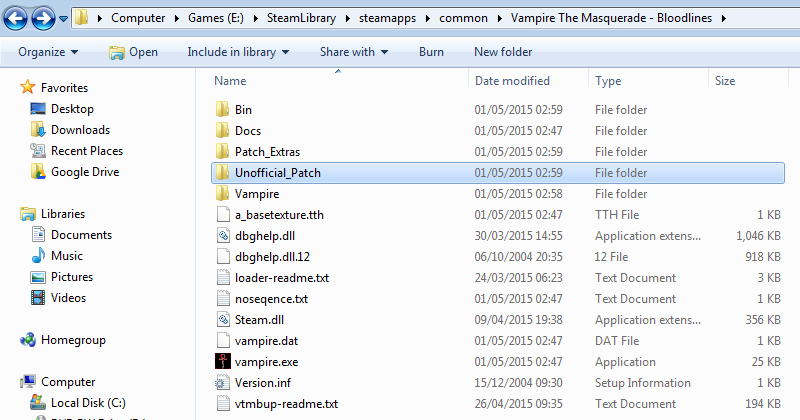Navigate to common breadcrumb
Screen dimensions: 800x420
pyautogui.click(x=463, y=18)
